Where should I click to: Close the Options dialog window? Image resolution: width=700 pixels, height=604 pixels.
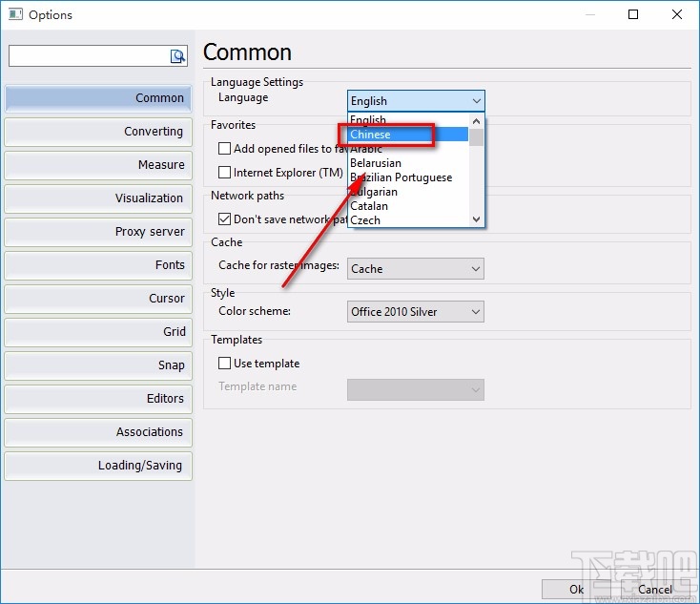coord(677,14)
